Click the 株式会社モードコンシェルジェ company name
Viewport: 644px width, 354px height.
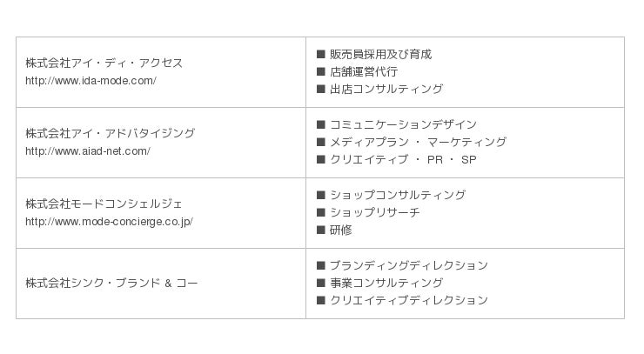click(x=104, y=204)
